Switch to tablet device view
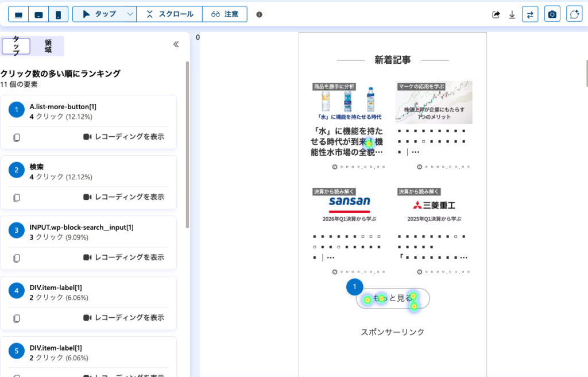Image resolution: width=588 pixels, height=377 pixels. click(38, 14)
